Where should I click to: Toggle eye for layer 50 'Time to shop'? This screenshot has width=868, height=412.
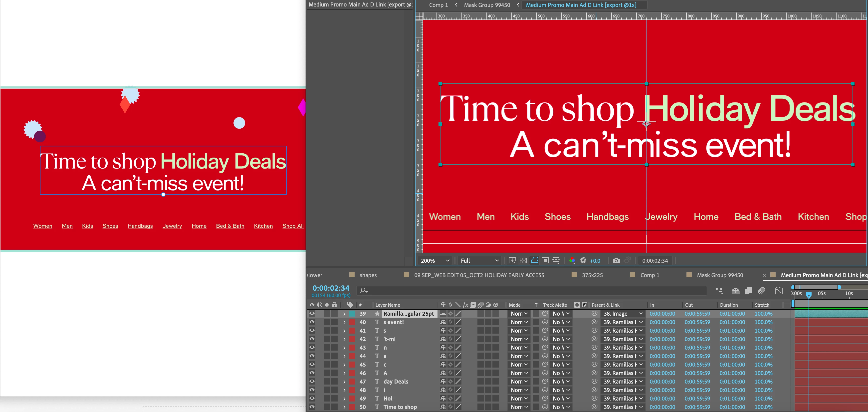coord(312,407)
